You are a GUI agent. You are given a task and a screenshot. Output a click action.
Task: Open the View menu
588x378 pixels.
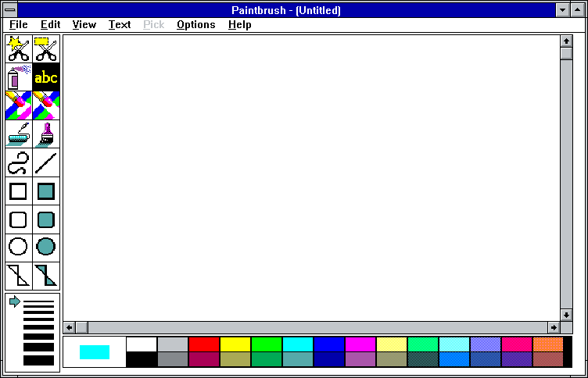click(x=84, y=25)
